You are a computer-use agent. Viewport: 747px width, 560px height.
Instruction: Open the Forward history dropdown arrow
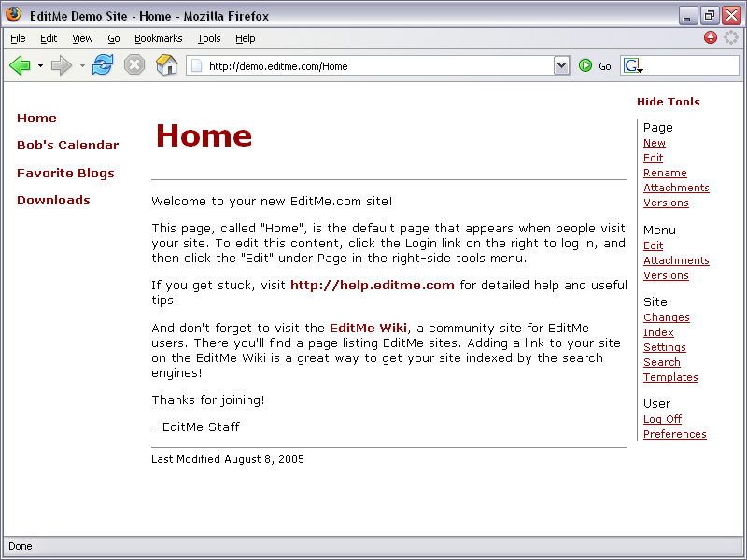(x=82, y=65)
